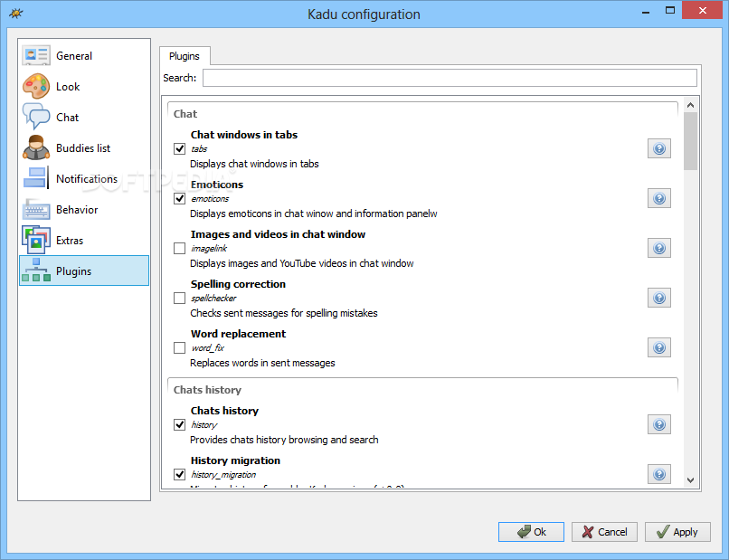Click the scrollbar up arrow
The width and height of the screenshot is (729, 560).
pyautogui.click(x=690, y=105)
